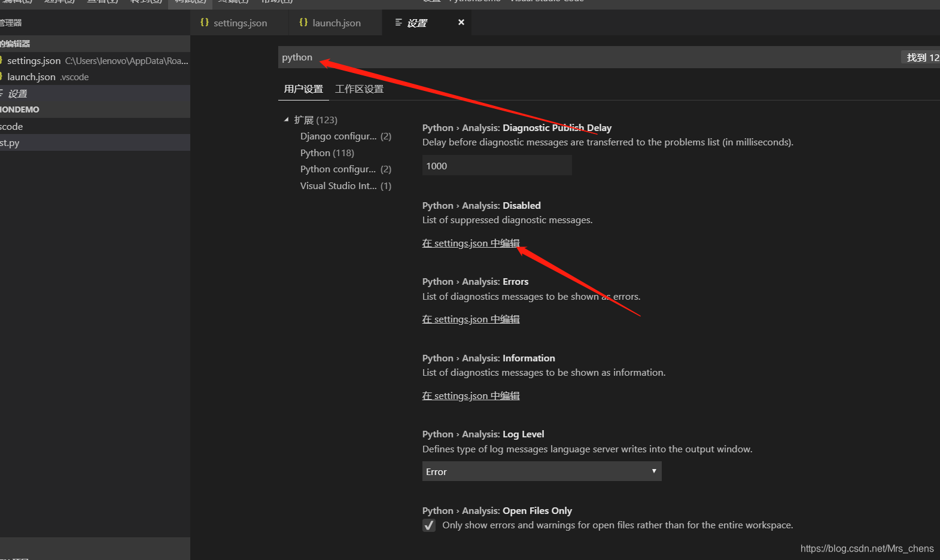Screen dimensions: 940x560
Task: Select 设置 in the open editors list
Action: coord(95,93)
